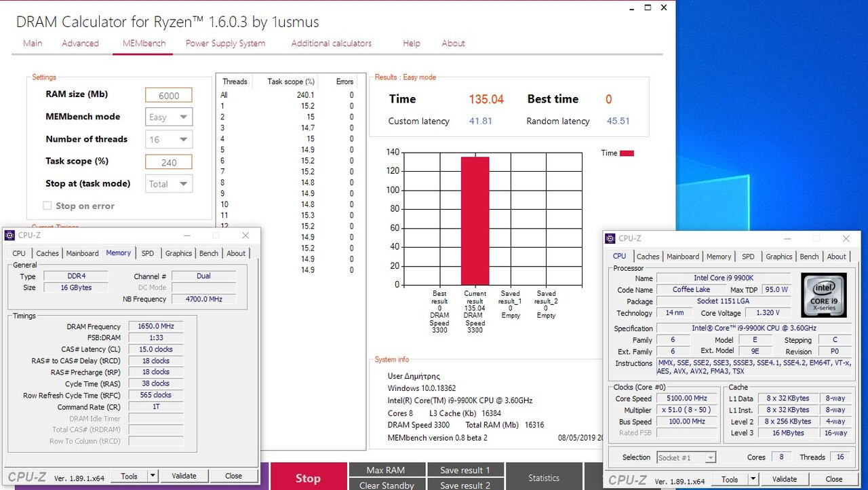
Task: Click the DRAM Frequency 1650.0 MHz value
Action: pos(156,326)
